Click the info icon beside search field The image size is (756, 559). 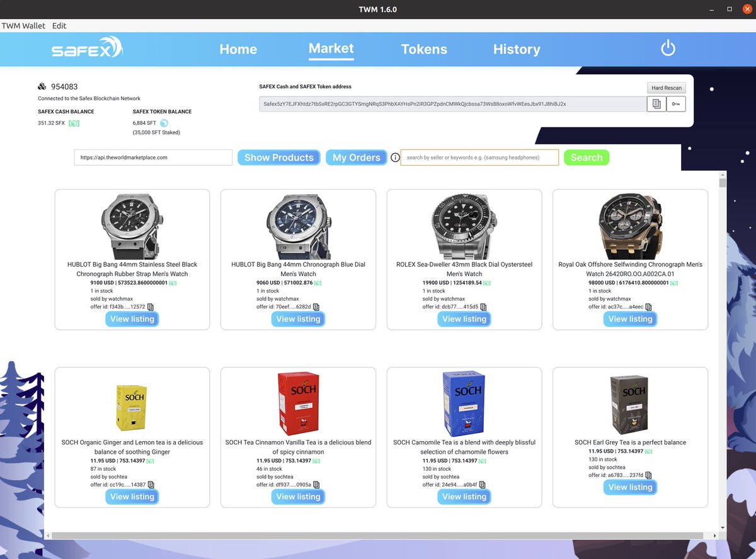[395, 158]
